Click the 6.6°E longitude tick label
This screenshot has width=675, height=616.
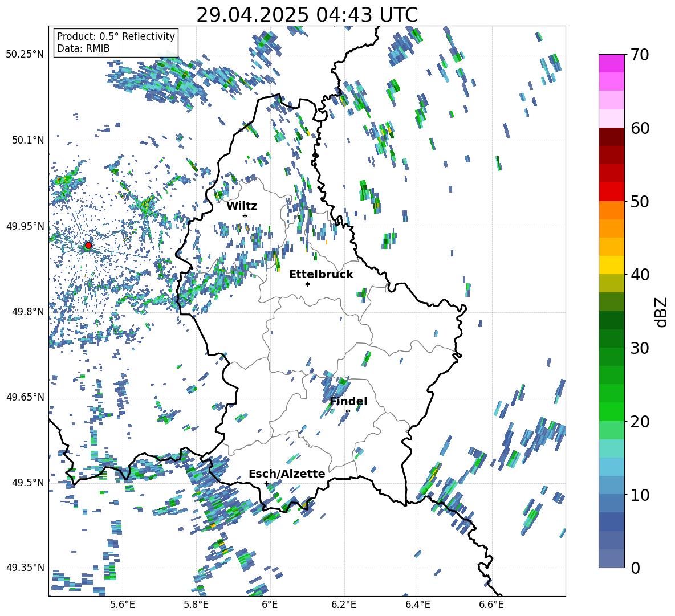[x=491, y=605]
